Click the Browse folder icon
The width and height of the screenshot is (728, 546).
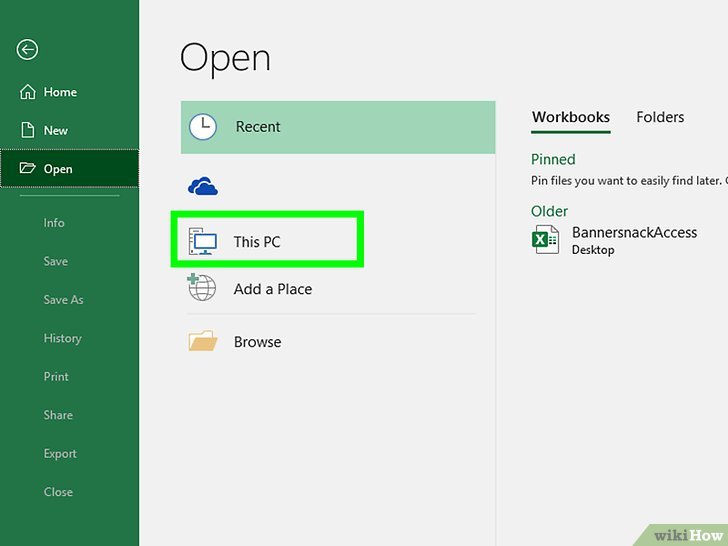tap(203, 342)
